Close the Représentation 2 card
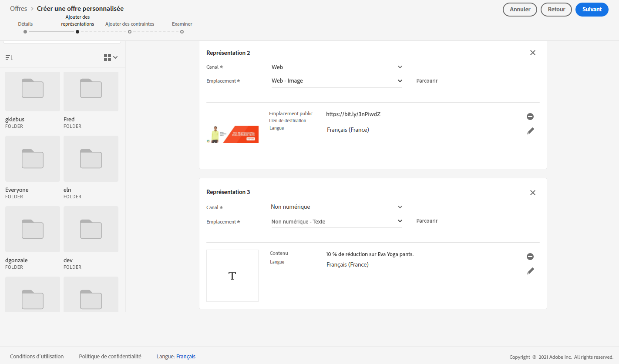619x364 pixels. click(532, 53)
